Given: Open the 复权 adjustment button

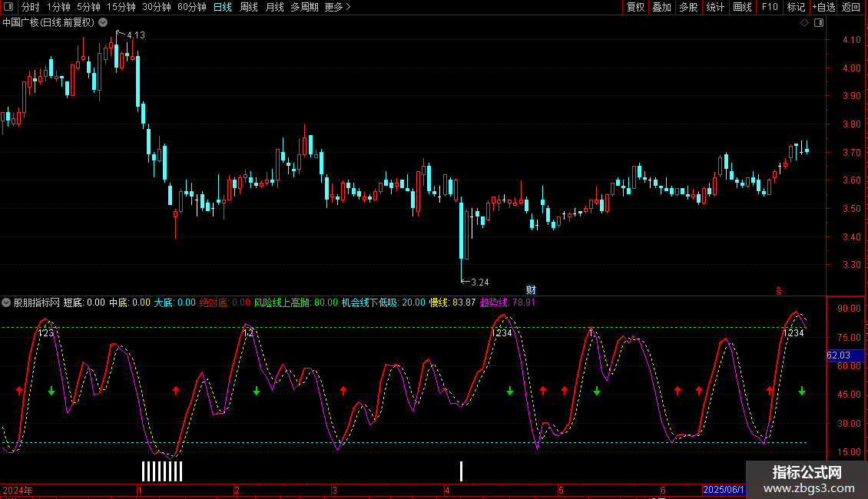Looking at the screenshot, I should [x=635, y=7].
